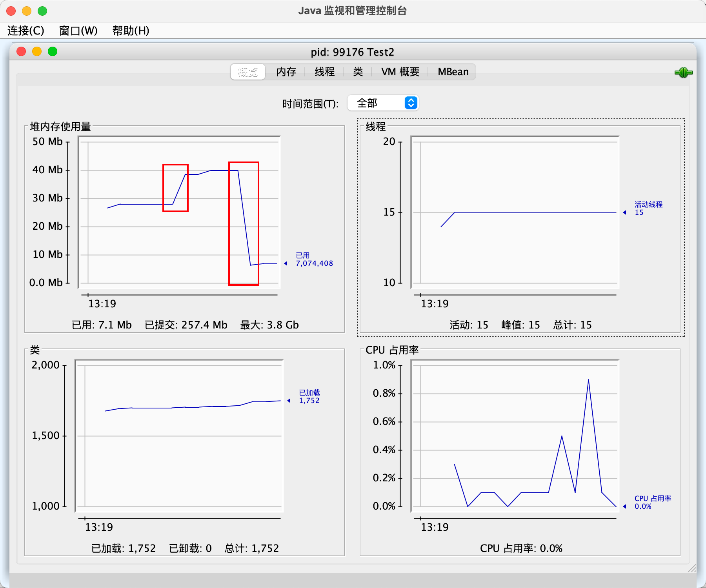Open the 类 tab
Screen dimensions: 706x588
(x=358, y=72)
